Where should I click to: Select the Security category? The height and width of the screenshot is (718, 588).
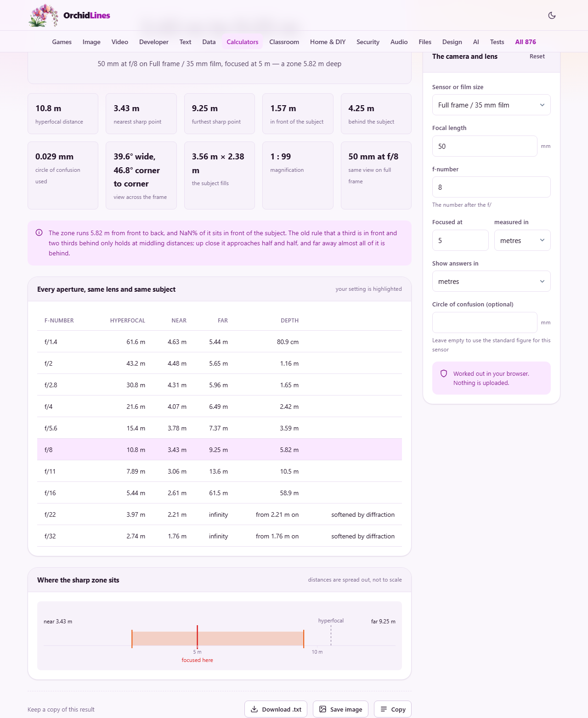point(367,42)
